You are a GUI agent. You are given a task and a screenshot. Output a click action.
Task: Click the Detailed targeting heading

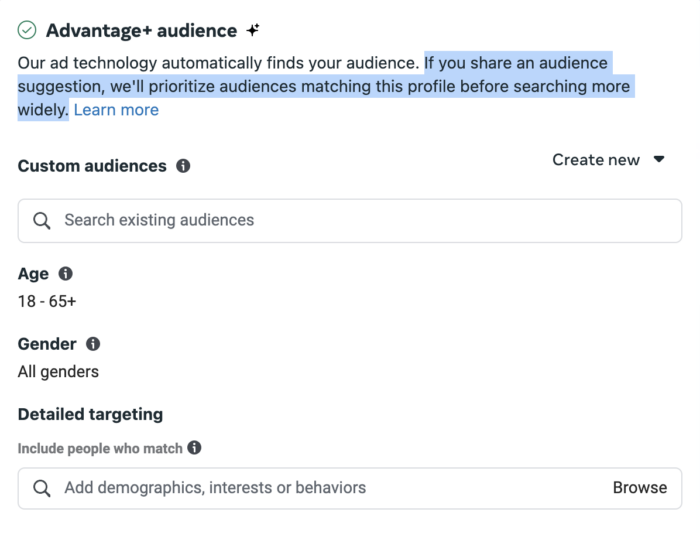tap(90, 414)
